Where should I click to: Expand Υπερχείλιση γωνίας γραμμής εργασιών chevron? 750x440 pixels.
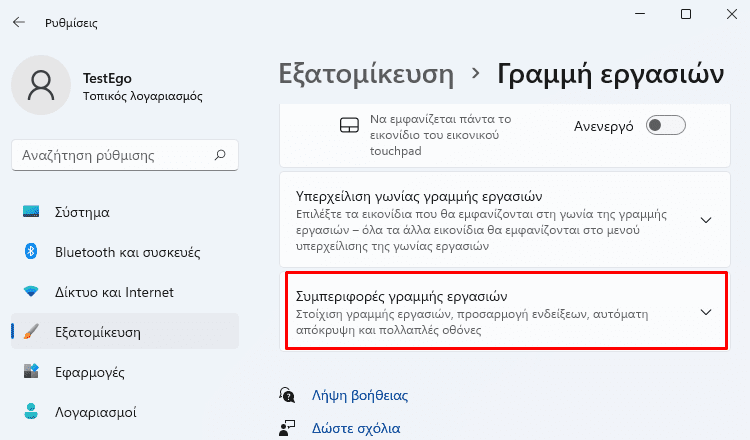(x=706, y=220)
